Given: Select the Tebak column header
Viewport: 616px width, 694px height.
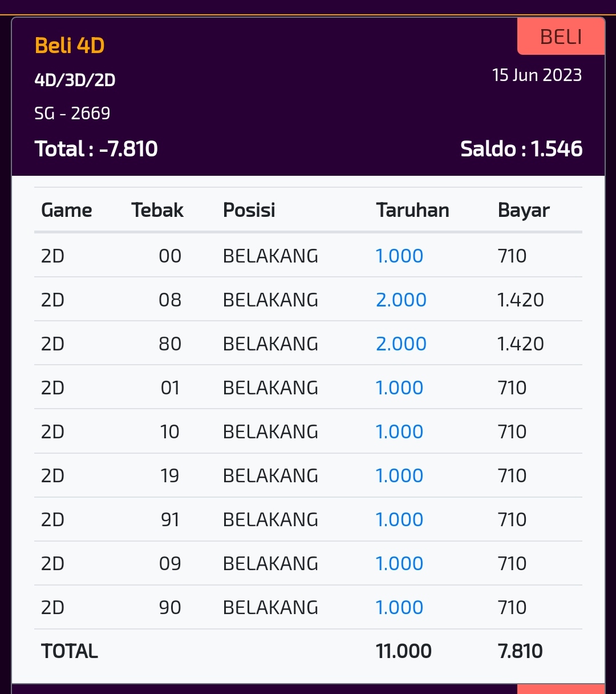Looking at the screenshot, I should click(157, 210).
